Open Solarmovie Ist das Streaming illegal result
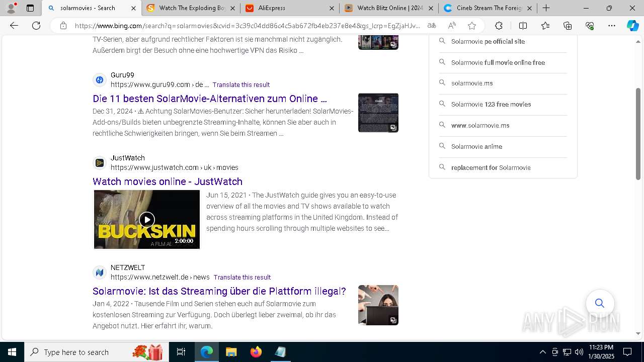The image size is (644, 362). click(219, 291)
